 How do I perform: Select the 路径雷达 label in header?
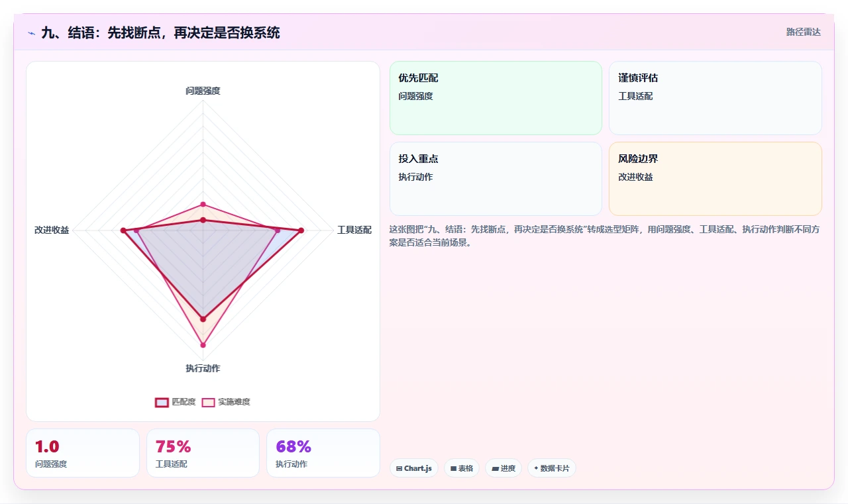[x=803, y=32]
